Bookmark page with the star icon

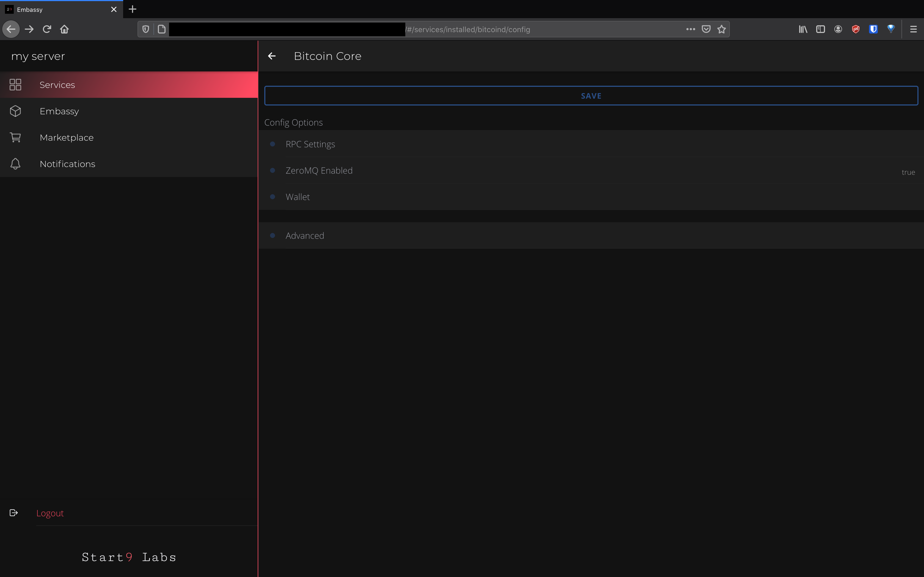721,29
